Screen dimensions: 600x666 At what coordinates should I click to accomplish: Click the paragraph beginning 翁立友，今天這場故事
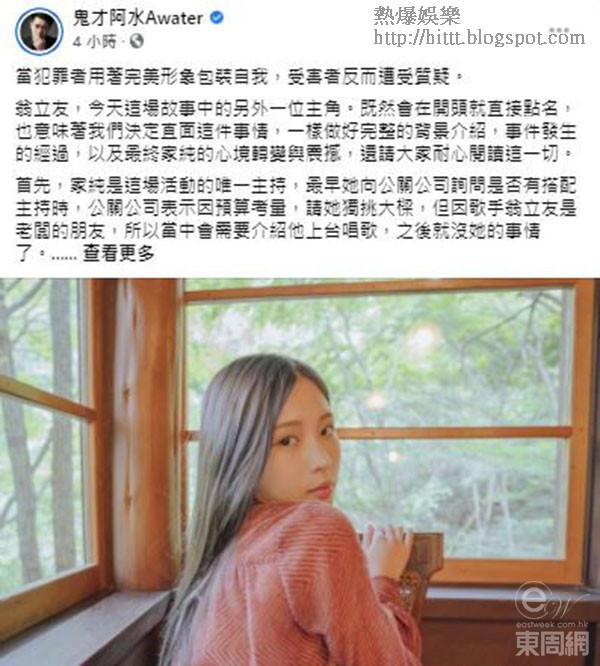click(296, 132)
